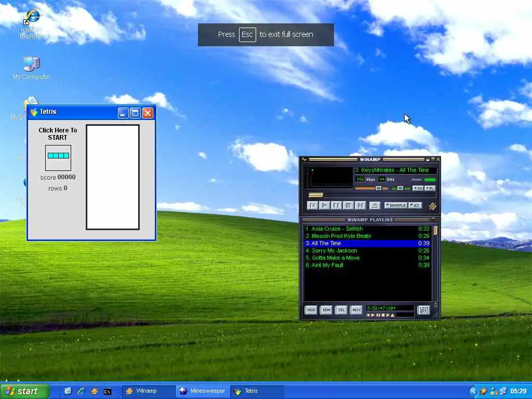
Task: Click command prompt quick launch icon
Action: click(108, 392)
